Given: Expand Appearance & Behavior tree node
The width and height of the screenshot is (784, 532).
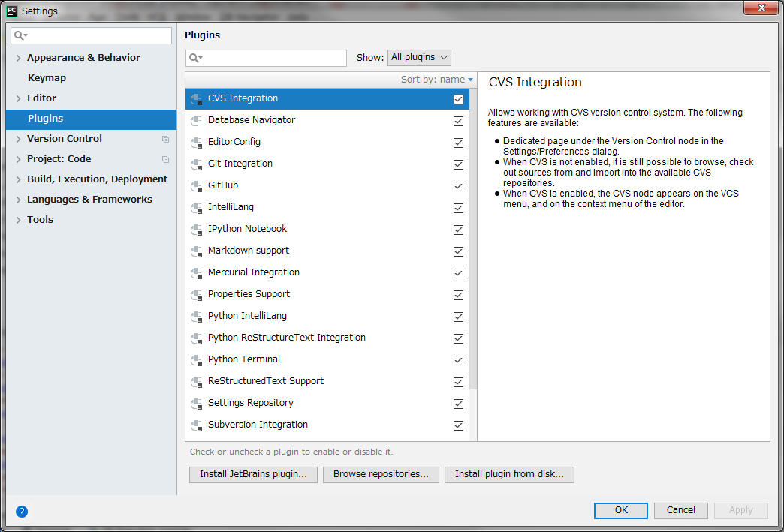Looking at the screenshot, I should pyautogui.click(x=19, y=58).
